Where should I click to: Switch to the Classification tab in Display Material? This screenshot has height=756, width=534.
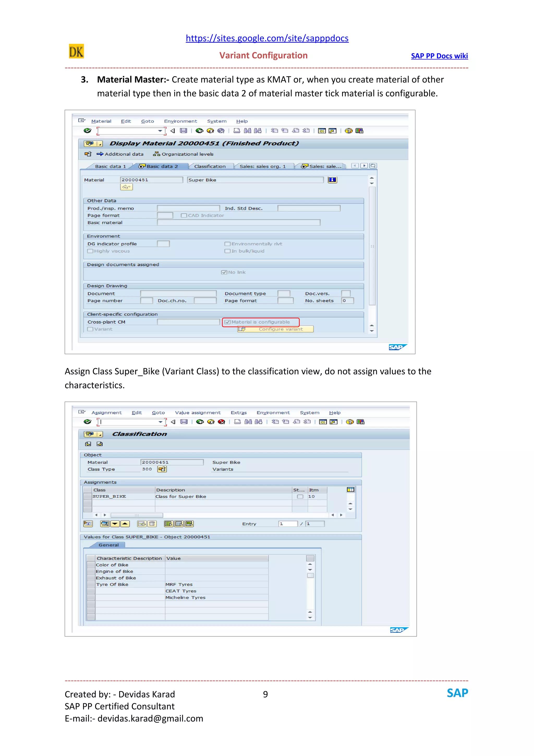coord(210,166)
